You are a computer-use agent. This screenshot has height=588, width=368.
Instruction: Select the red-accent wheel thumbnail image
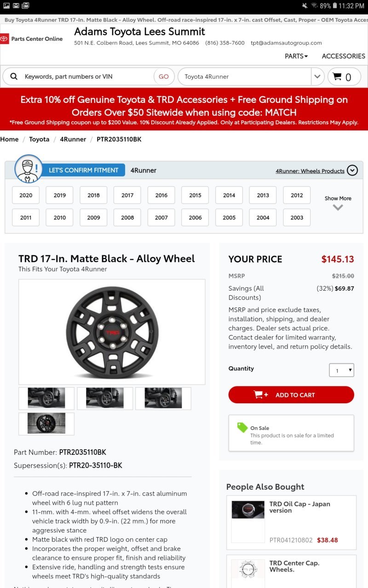pyautogui.click(x=46, y=424)
